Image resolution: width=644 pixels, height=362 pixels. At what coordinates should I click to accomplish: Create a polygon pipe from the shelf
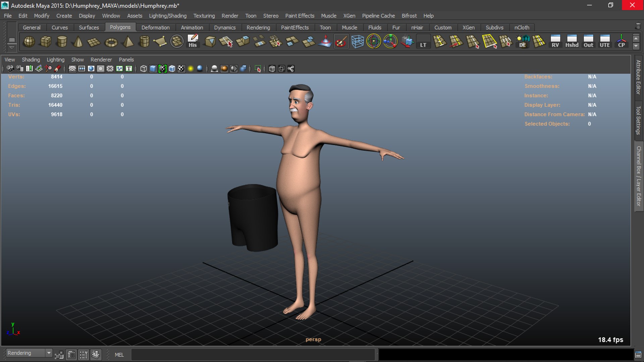[x=144, y=42]
